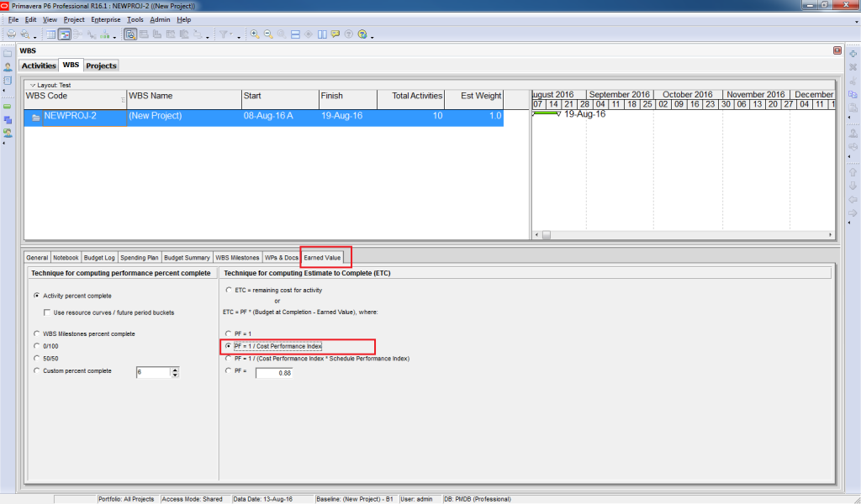The height and width of the screenshot is (504, 861).
Task: Open Resources person icon in left sidebar
Action: coord(8,67)
